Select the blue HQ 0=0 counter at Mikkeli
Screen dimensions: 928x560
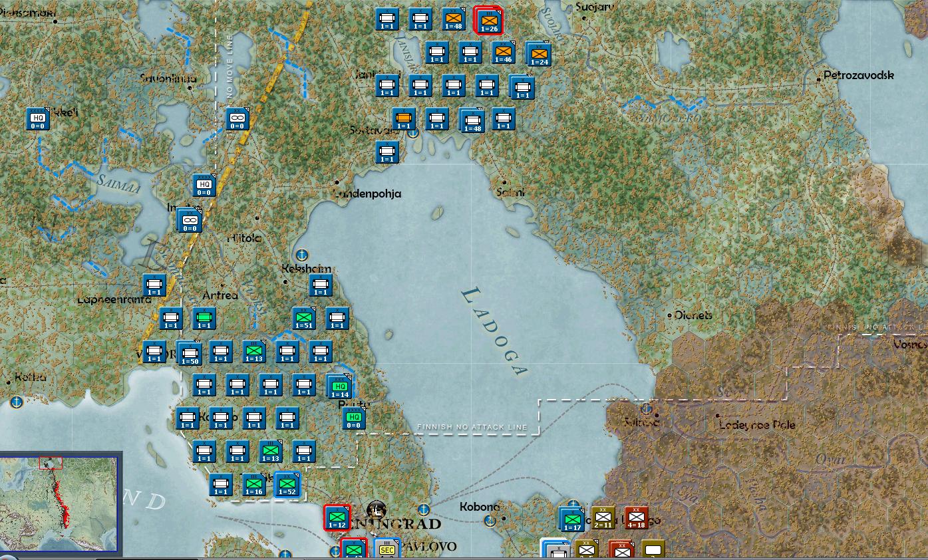tap(38, 119)
